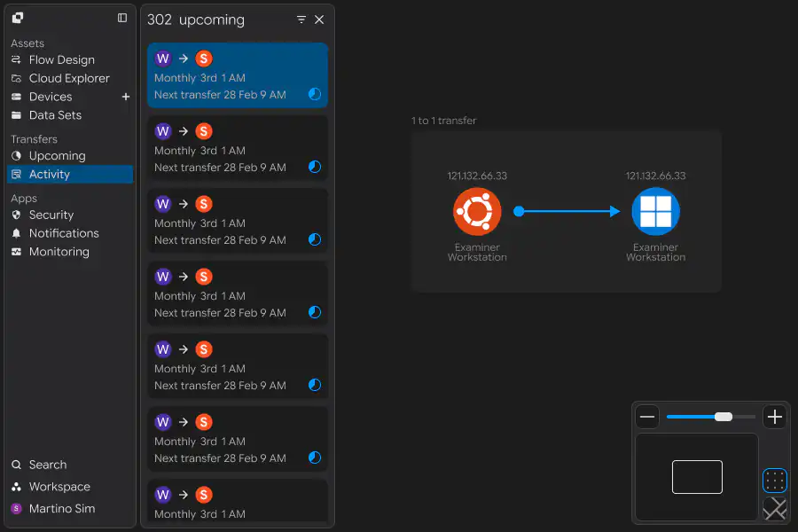The height and width of the screenshot is (532, 798).
Task: Open Data Sets in the sidebar
Action: pos(70,115)
